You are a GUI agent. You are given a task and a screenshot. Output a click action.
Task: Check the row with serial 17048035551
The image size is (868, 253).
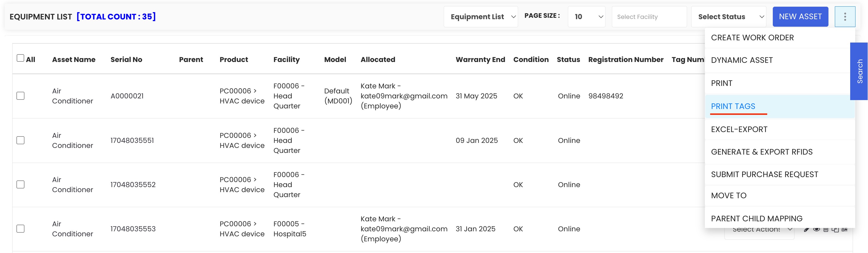pos(21,140)
